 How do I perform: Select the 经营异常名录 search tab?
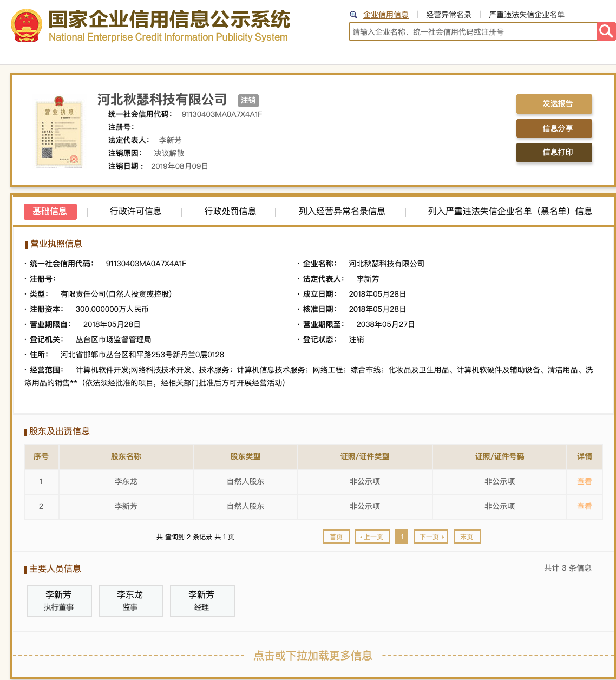point(449,15)
